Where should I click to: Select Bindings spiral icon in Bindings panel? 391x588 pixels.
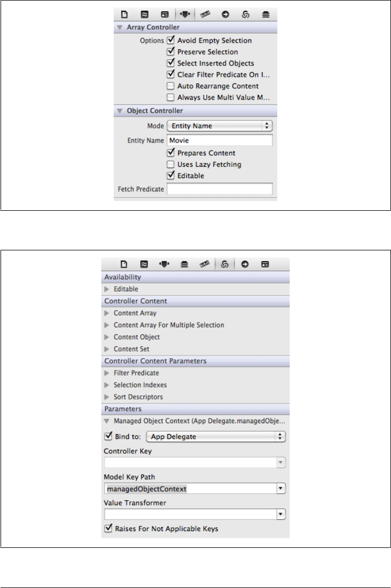225,264
